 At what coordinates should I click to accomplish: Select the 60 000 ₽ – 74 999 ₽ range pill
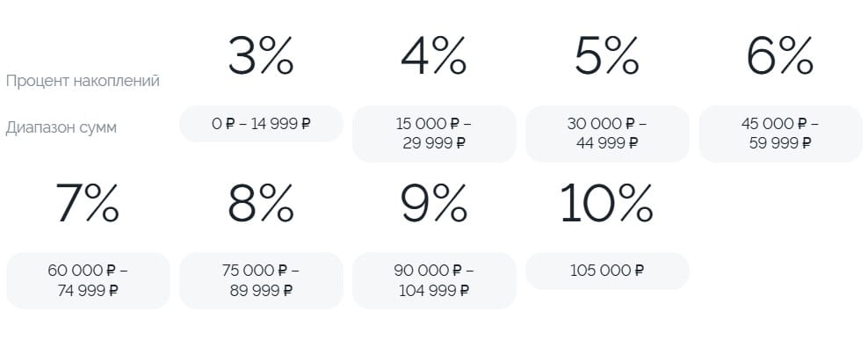tap(88, 280)
